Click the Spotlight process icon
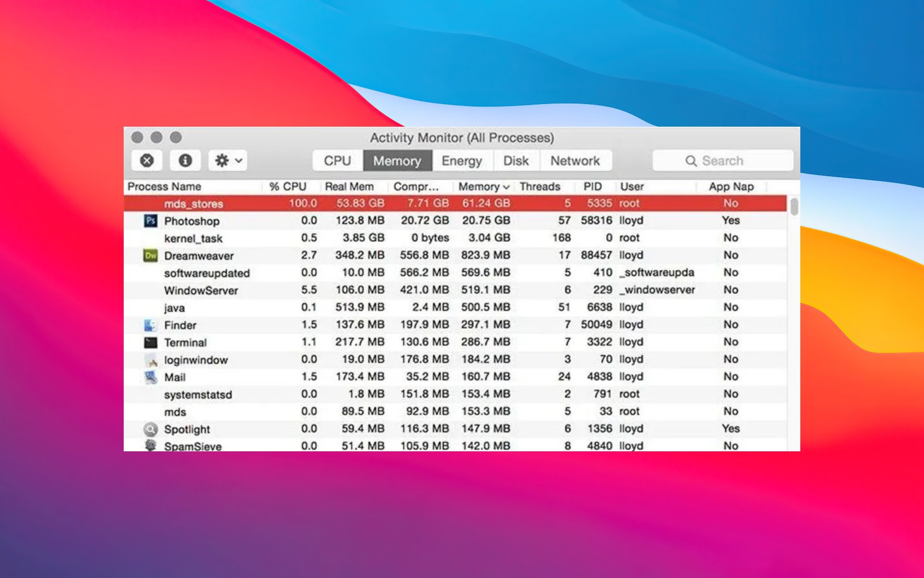The image size is (924, 578). click(151, 429)
